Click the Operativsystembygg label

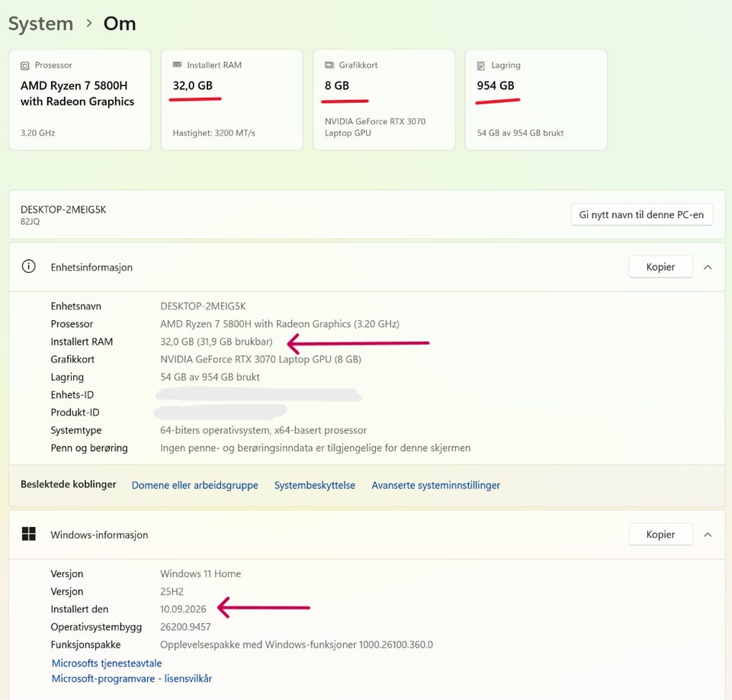96,627
